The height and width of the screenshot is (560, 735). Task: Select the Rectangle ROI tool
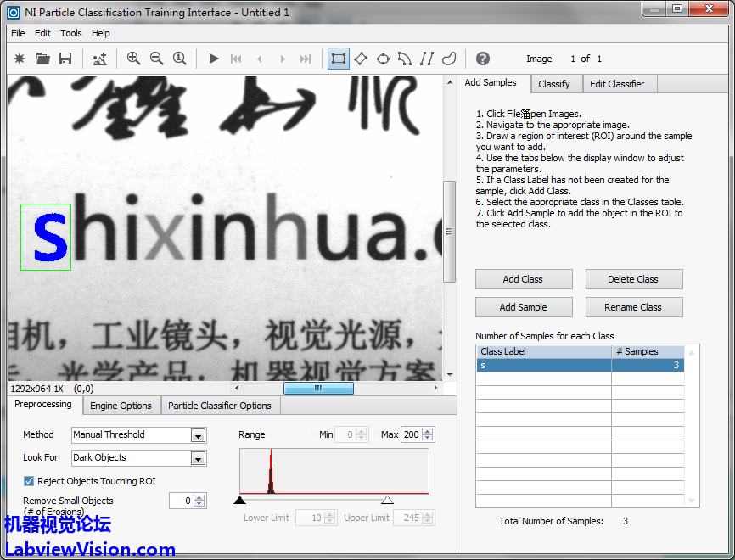click(339, 59)
